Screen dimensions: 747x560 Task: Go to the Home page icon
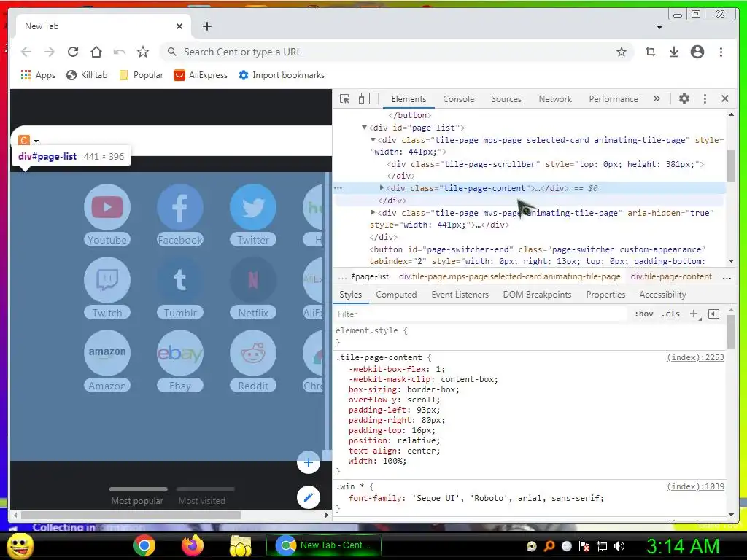(x=96, y=52)
